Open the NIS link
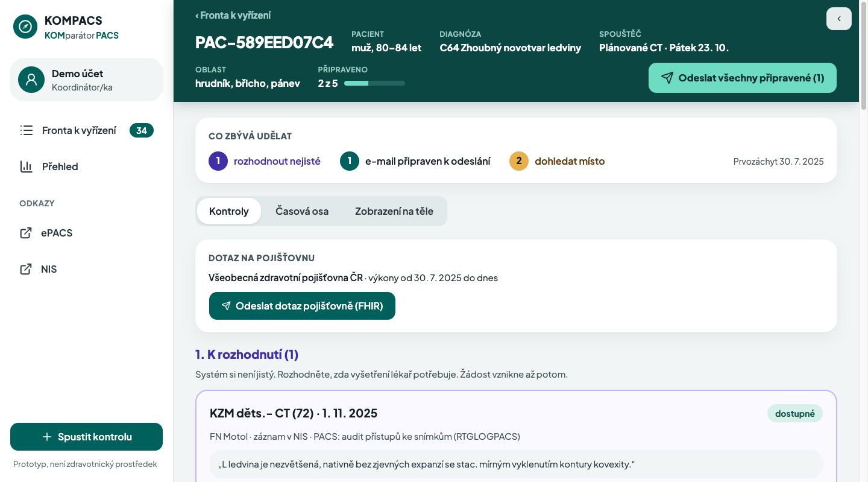This screenshot has width=868, height=482. coord(87,269)
